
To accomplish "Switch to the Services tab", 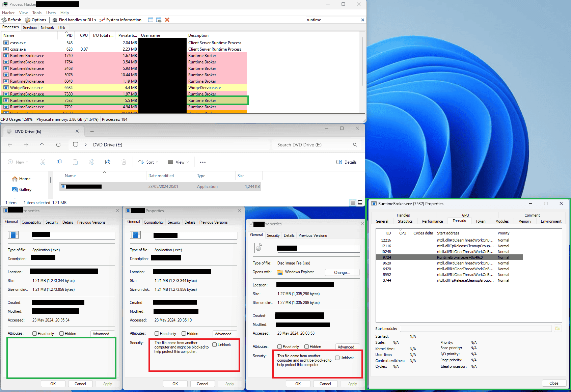I will pos(30,28).
